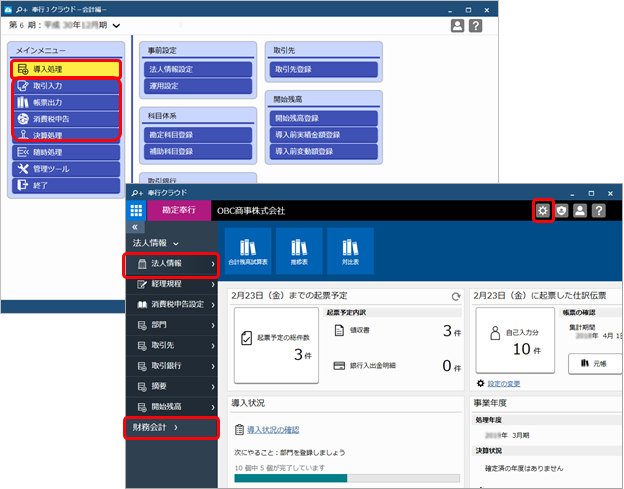Select the 勘定奉行 tab
The height and width of the screenshot is (489, 624).
coord(179,210)
